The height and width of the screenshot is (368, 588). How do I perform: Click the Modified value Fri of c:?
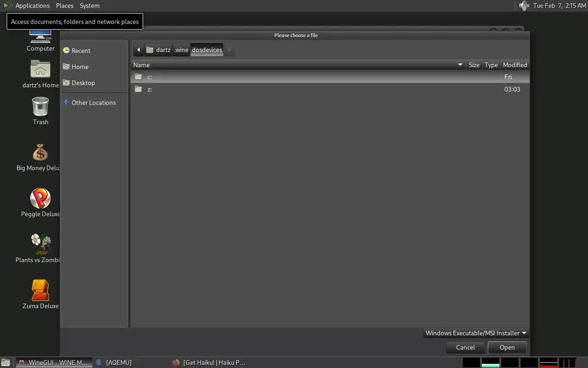[508, 77]
